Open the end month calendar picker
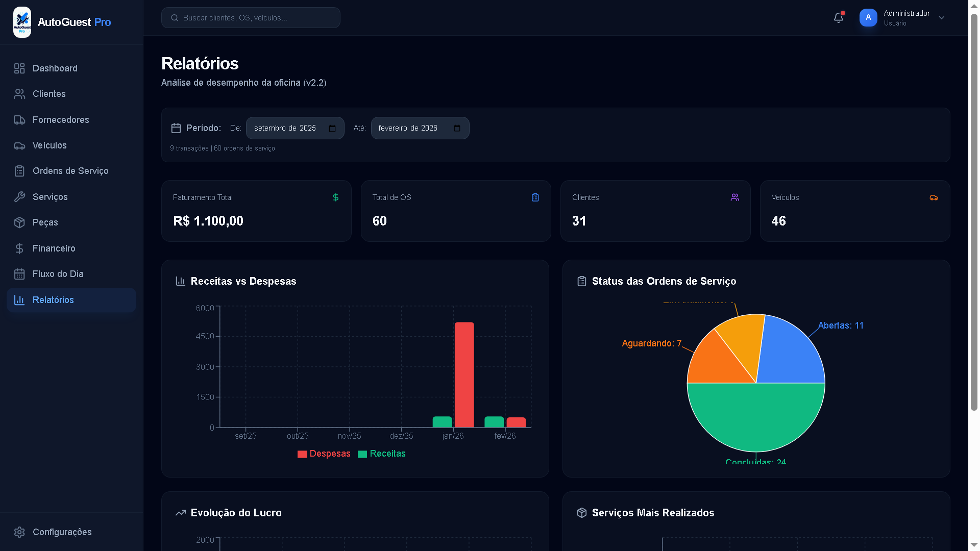This screenshot has width=980, height=551. pos(457,129)
